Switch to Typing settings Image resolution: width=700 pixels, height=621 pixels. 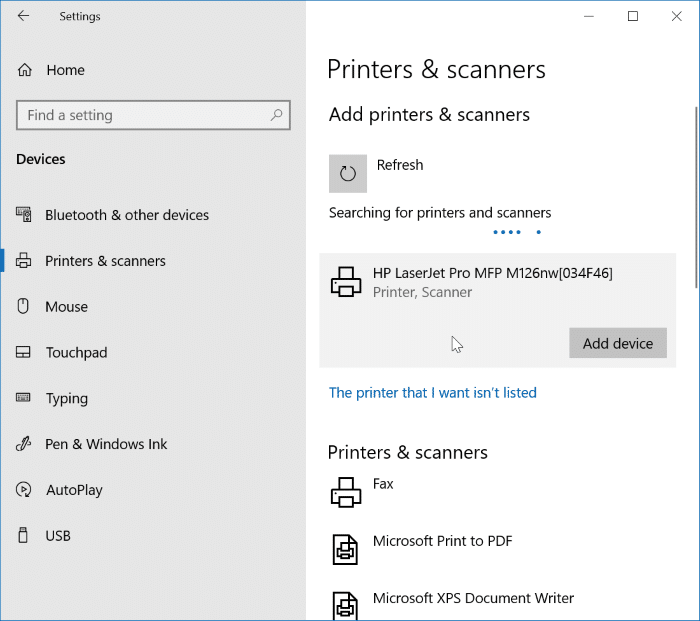(x=67, y=399)
